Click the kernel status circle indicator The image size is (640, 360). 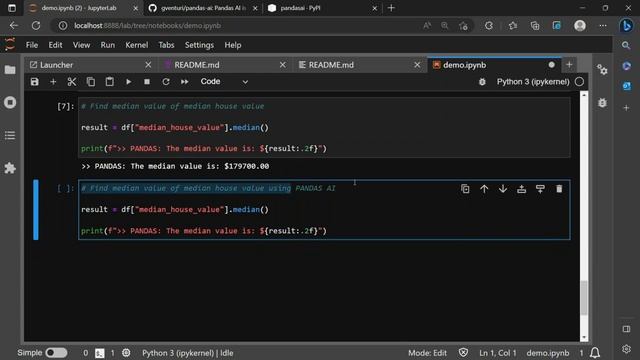click(579, 82)
